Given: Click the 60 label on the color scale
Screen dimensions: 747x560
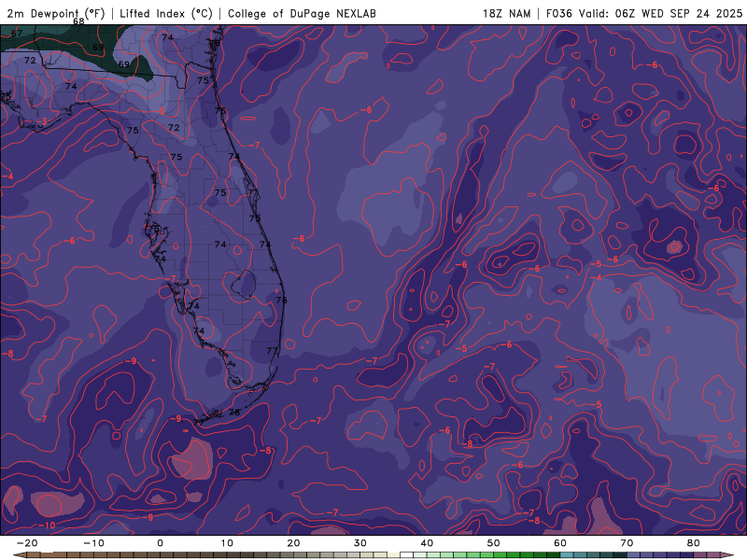Looking at the screenshot, I should (560, 543).
